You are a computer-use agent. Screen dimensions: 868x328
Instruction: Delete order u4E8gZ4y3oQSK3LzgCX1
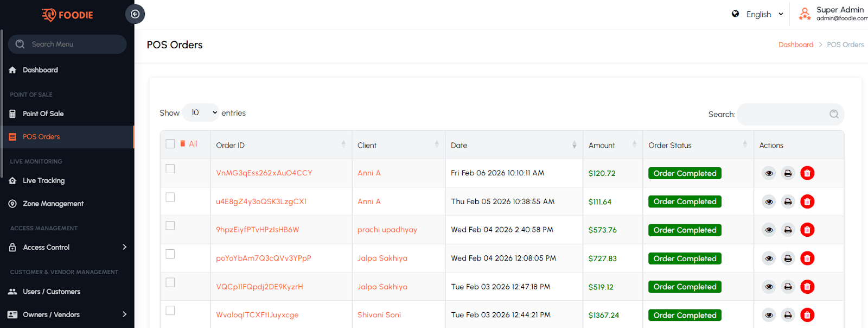(807, 201)
